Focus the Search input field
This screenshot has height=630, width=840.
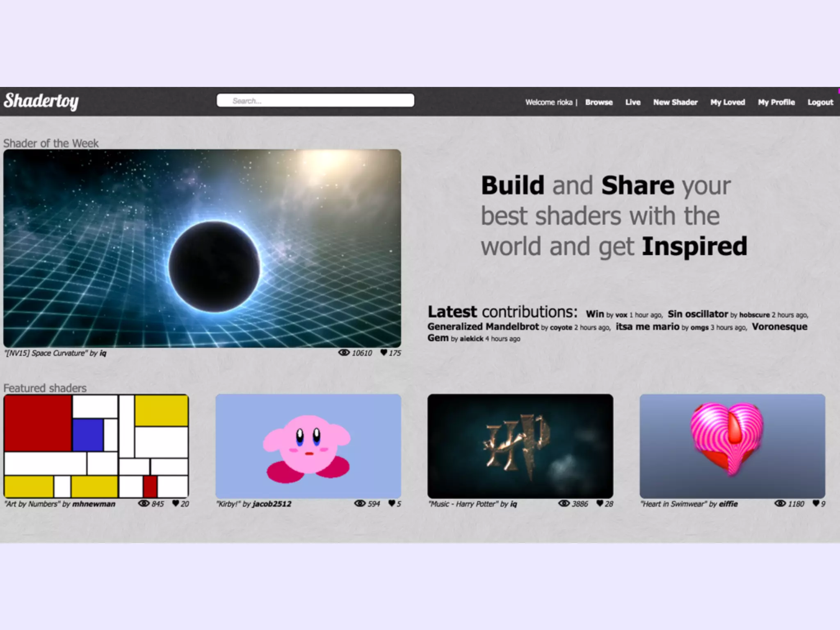click(315, 100)
